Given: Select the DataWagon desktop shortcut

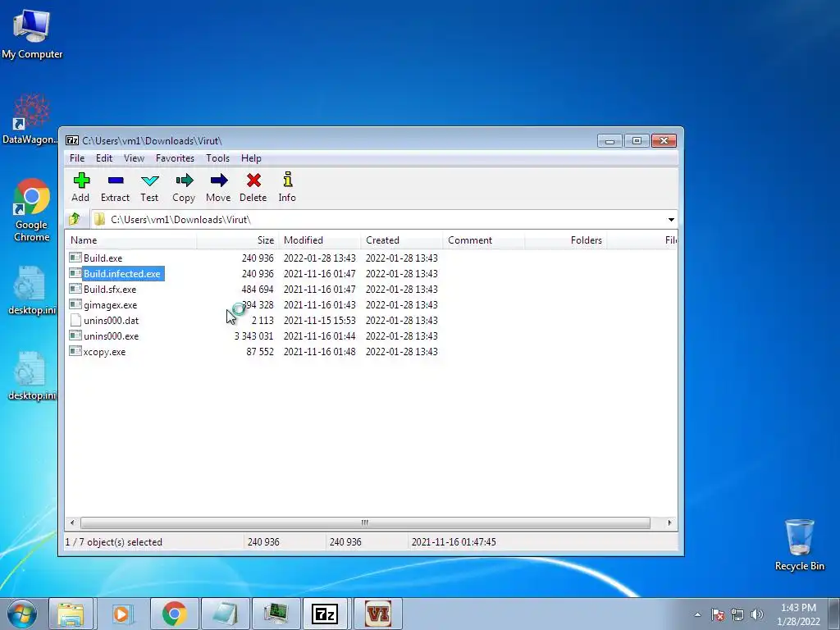Looking at the screenshot, I should [x=30, y=119].
